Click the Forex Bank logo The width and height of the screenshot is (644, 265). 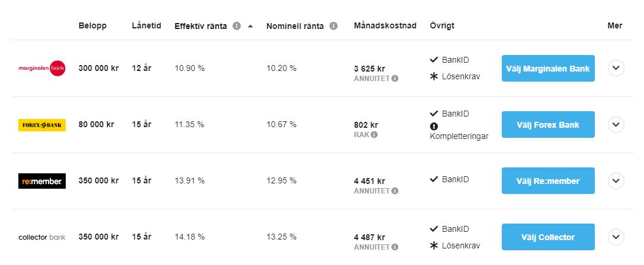[42, 125]
